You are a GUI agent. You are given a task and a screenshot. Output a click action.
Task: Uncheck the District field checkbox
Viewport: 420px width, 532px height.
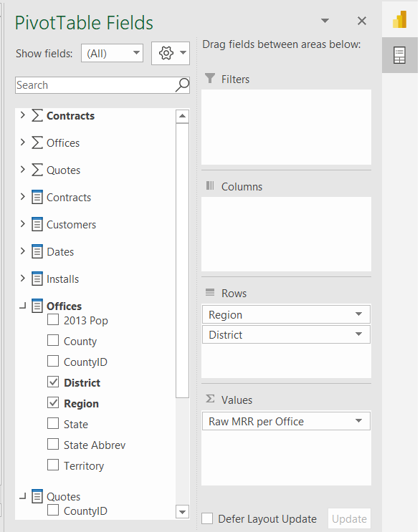coord(53,382)
